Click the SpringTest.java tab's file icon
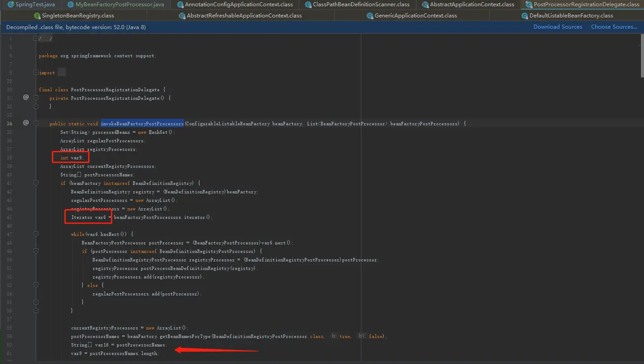 point(11,4)
